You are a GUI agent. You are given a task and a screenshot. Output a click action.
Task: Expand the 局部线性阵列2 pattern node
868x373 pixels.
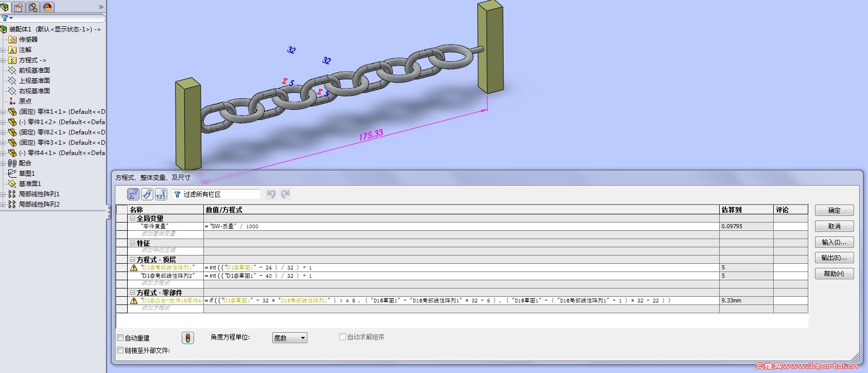3,205
